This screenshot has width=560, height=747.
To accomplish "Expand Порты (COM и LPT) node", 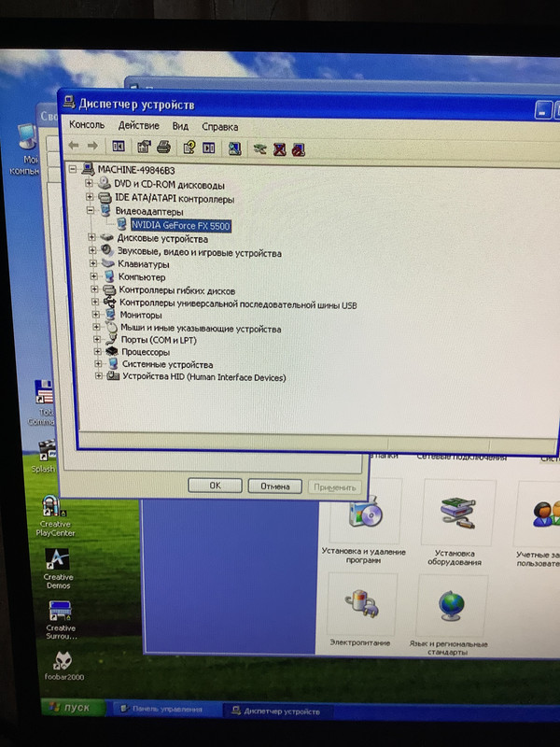I will [97, 339].
